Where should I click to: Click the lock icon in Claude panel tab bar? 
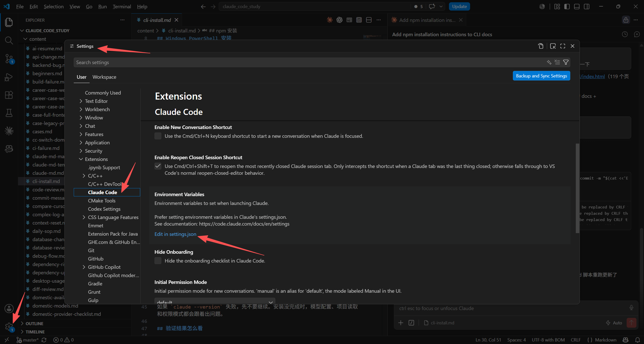(x=626, y=20)
